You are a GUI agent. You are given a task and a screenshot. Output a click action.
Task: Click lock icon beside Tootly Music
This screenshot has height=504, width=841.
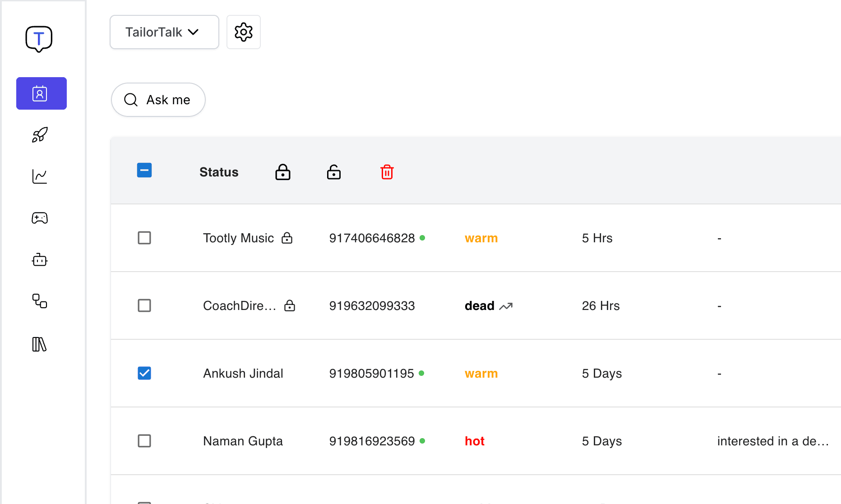[x=287, y=238]
